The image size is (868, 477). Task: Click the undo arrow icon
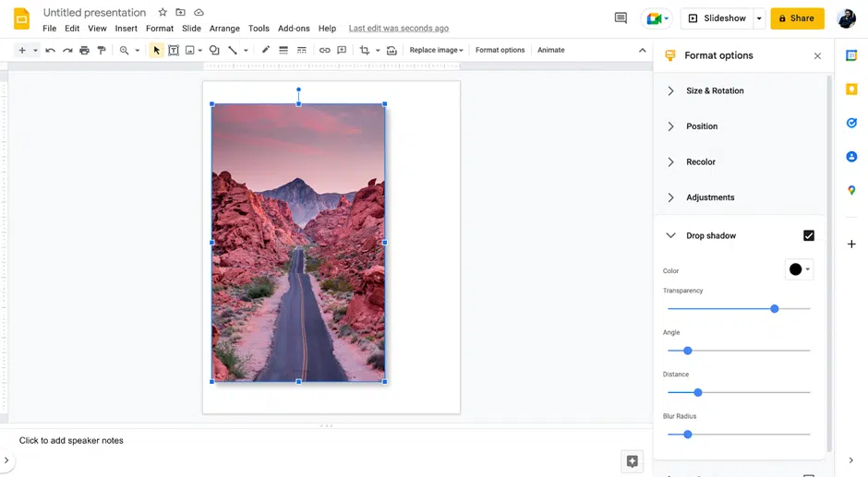pyautogui.click(x=50, y=51)
